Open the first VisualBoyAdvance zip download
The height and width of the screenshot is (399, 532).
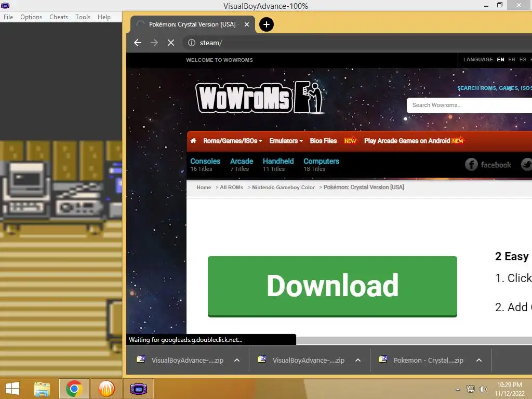(x=187, y=361)
